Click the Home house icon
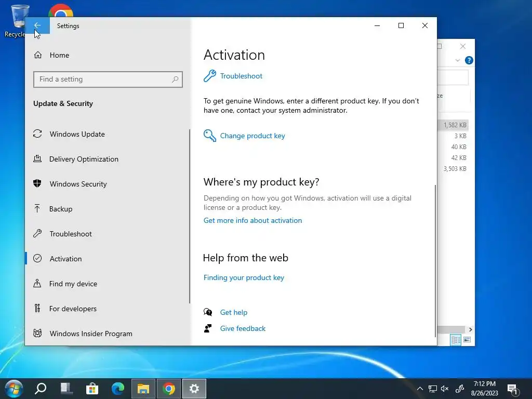532x399 pixels. point(37,55)
